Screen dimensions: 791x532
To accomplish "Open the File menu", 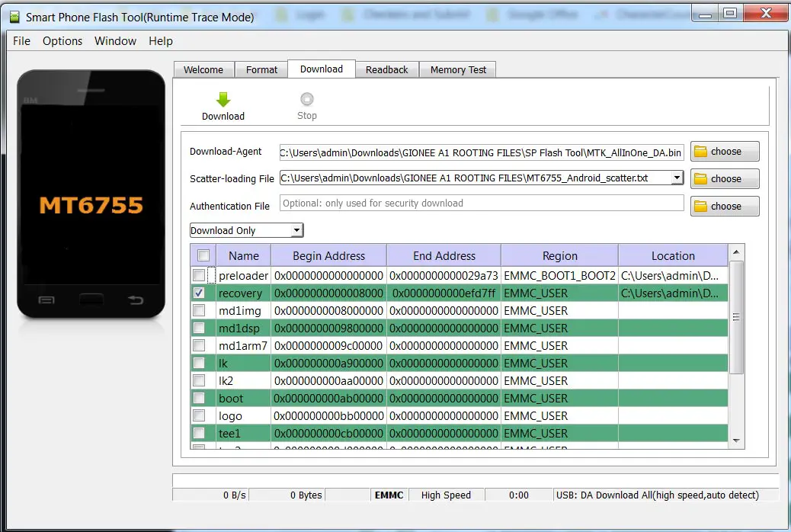I will coord(21,41).
